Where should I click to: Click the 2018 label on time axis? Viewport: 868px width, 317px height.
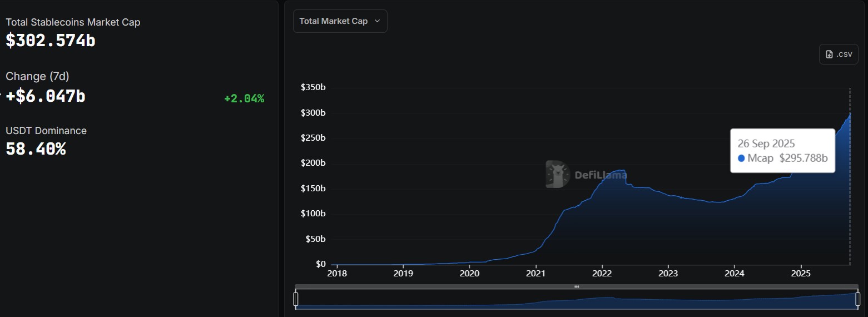337,274
